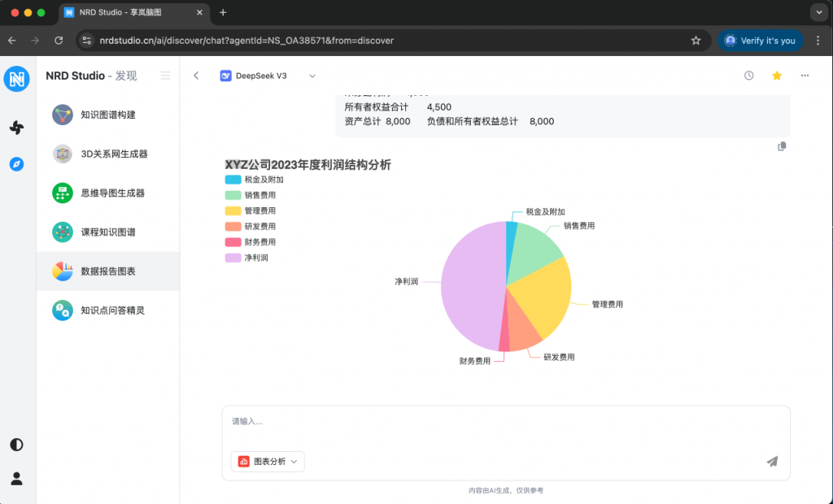
Task: Open the user profile icon
Action: (x=16, y=479)
